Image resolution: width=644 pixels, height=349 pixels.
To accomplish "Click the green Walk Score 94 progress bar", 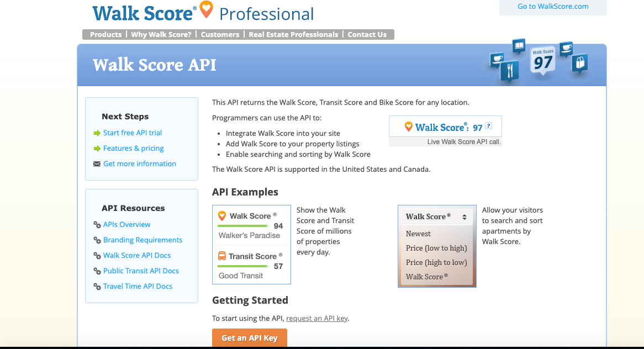I will click(x=244, y=226).
